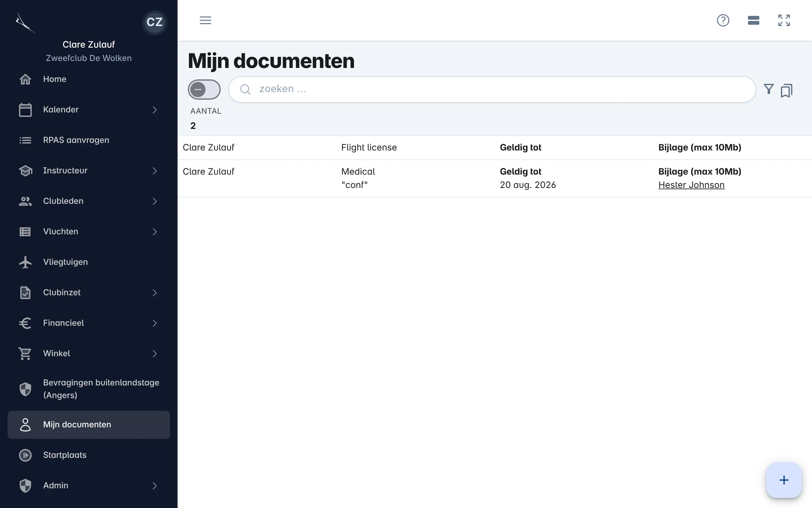
Task: Select Mijn documenten menu item
Action: click(x=88, y=424)
